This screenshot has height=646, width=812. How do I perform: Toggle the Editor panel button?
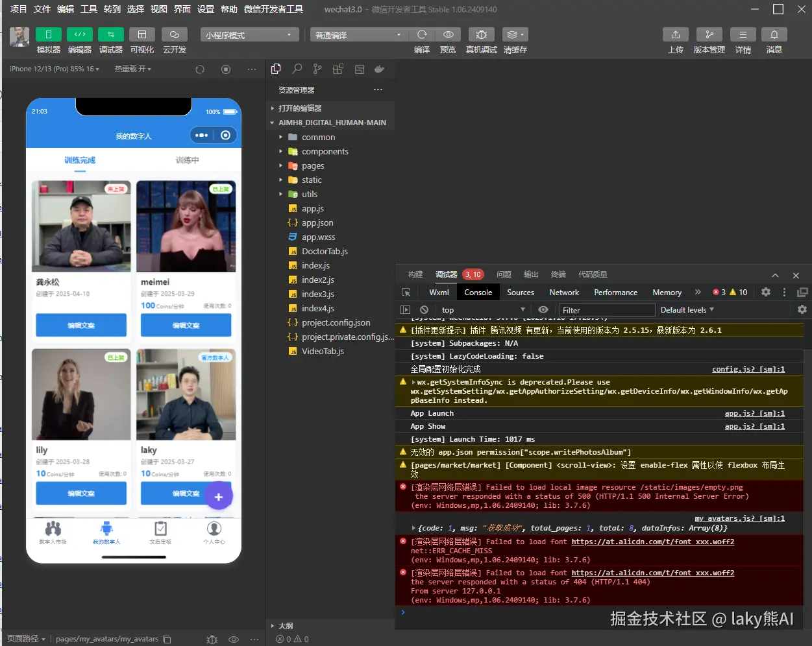point(80,34)
